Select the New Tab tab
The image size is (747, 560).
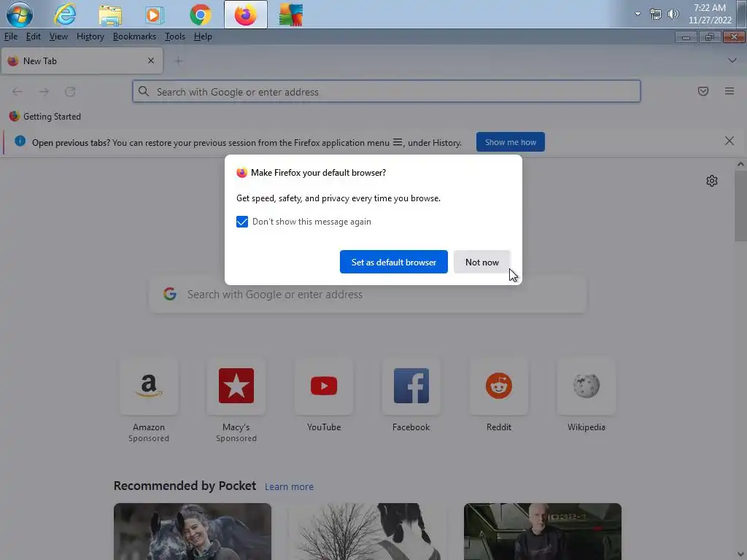82,61
